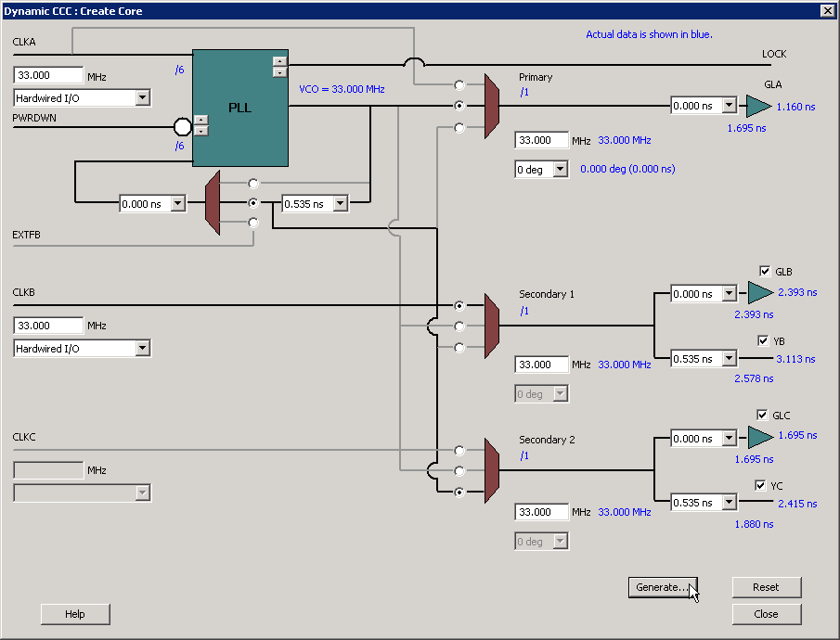This screenshot has height=640, width=840.
Task: Select middle PLL radio input of Primary mux
Action: click(459, 106)
